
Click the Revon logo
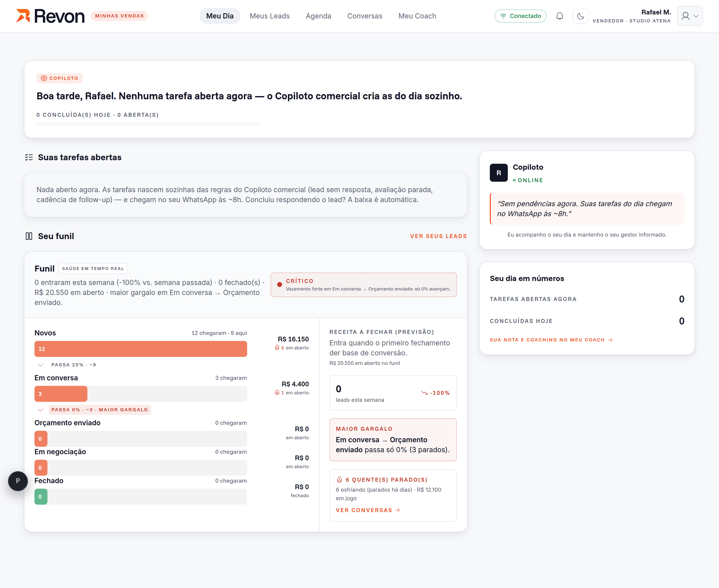click(x=50, y=16)
